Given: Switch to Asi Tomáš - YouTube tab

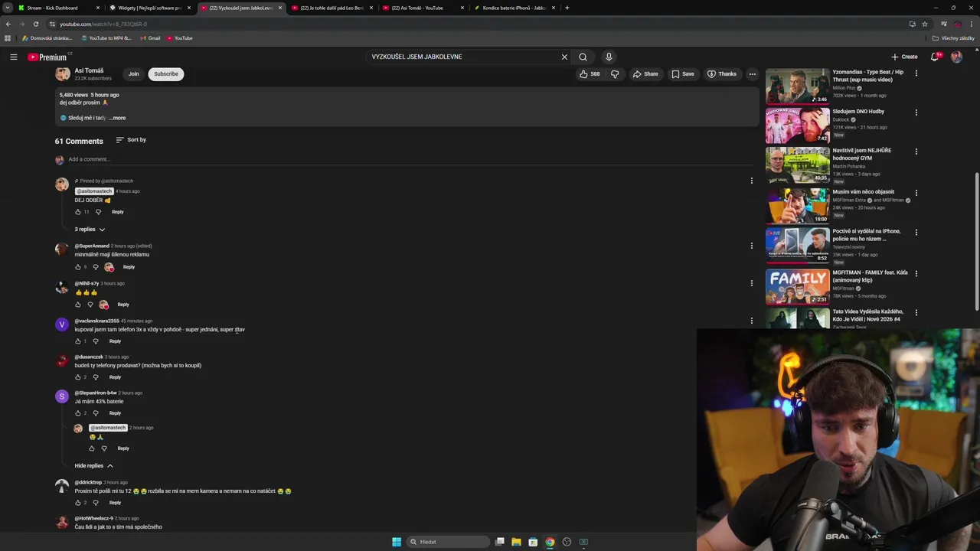Looking at the screenshot, I should point(423,8).
